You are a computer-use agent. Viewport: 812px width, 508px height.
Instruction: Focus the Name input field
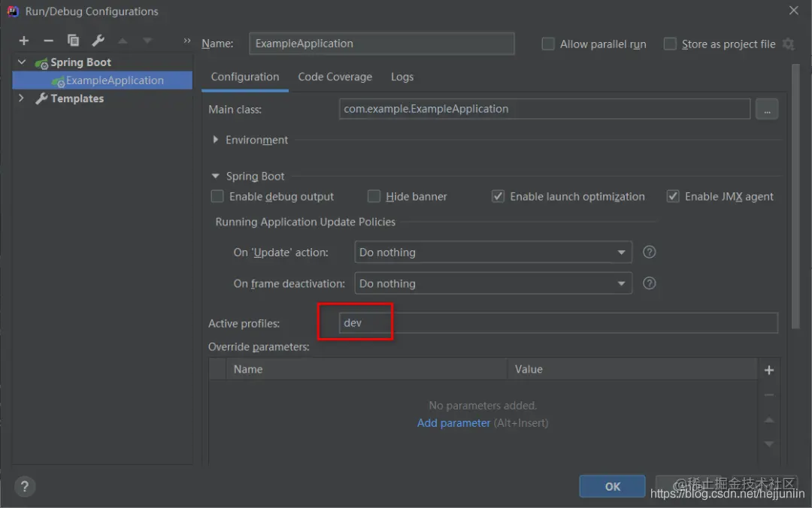[x=382, y=44]
